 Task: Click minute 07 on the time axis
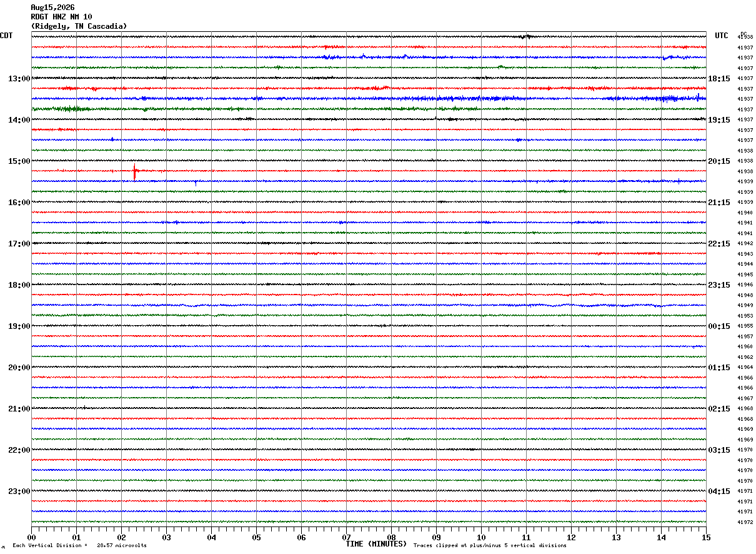point(347,537)
